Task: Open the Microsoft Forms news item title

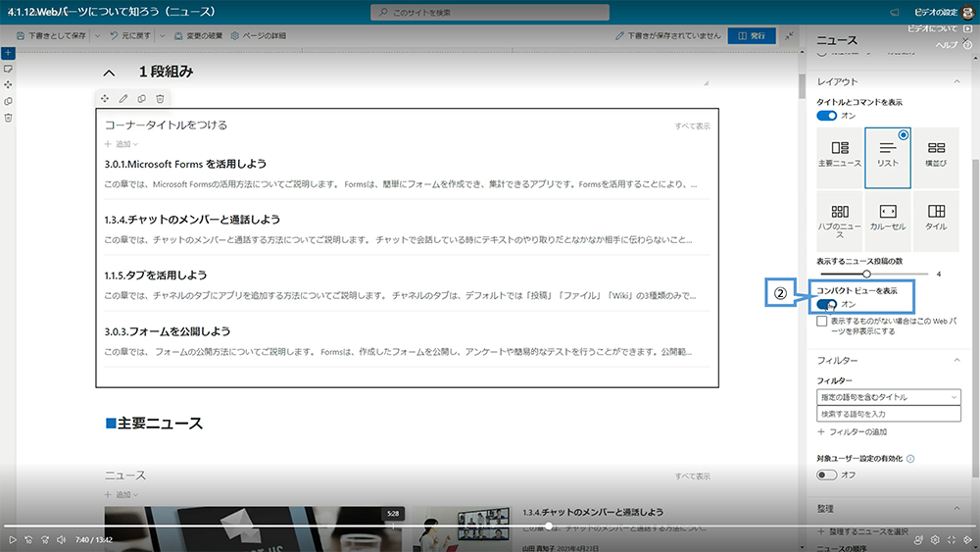Action: coord(185,164)
